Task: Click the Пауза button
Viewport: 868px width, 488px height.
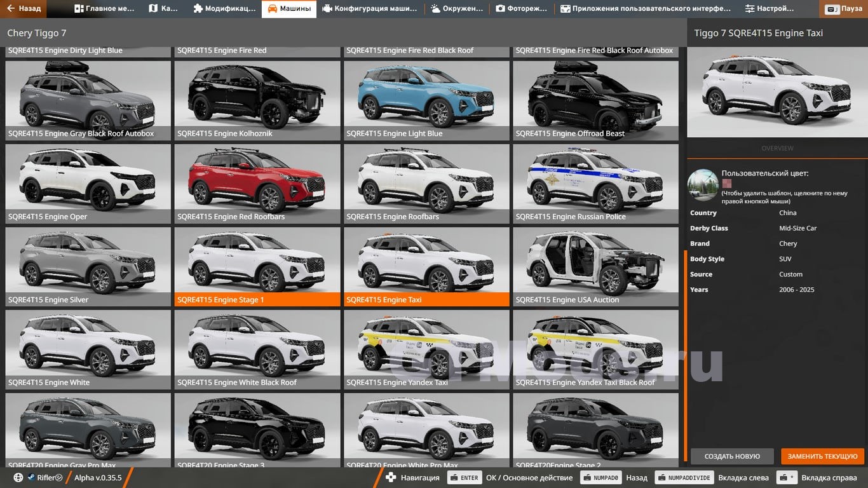Action: [844, 9]
